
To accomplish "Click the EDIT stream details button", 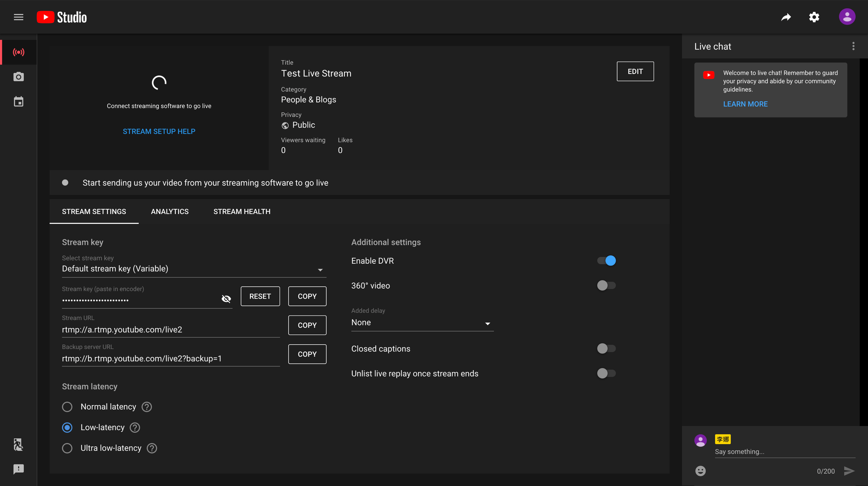I will (x=635, y=72).
